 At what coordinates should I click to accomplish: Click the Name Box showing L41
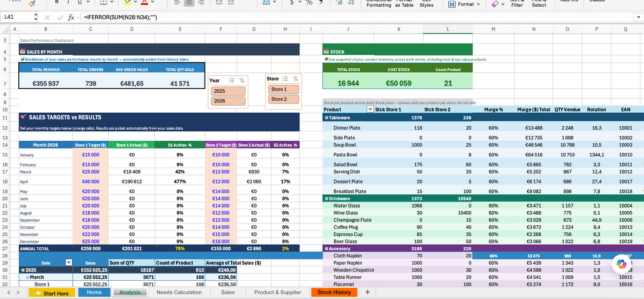[x=18, y=17]
